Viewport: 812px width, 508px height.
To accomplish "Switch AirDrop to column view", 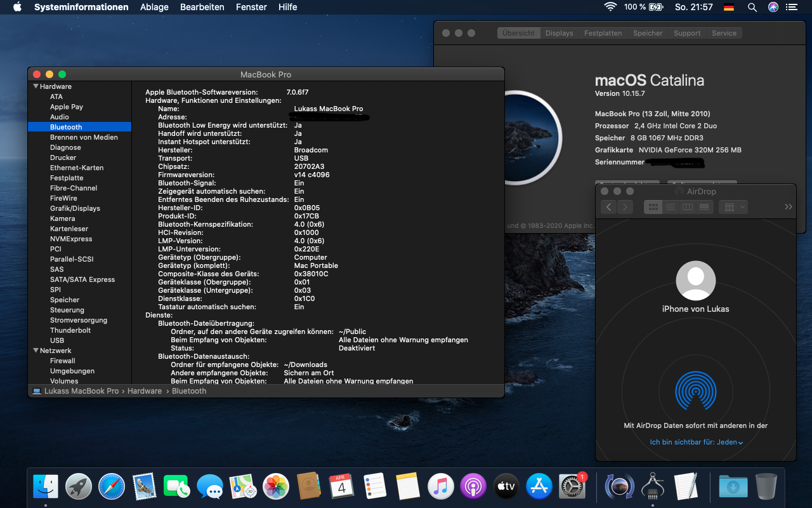I will pos(687,207).
